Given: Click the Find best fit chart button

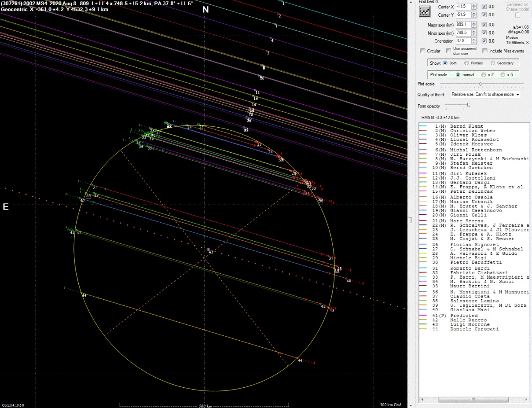Looking at the screenshot, I should pyautogui.click(x=425, y=11).
